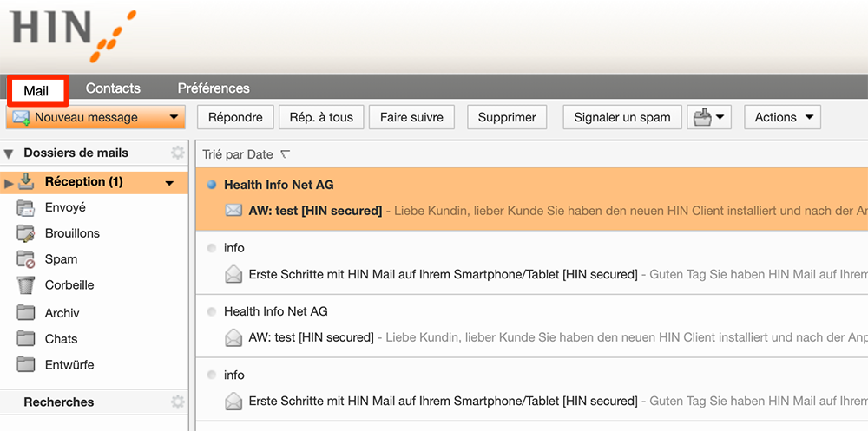Click the Spam folder icon
Image resolution: width=868 pixels, height=431 pixels.
pyautogui.click(x=26, y=259)
